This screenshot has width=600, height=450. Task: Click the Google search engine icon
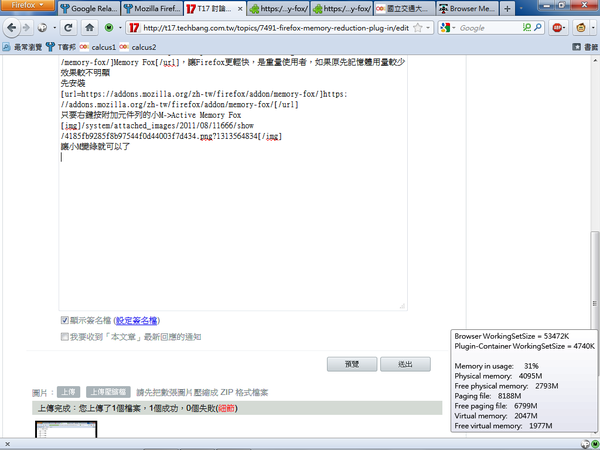445,28
